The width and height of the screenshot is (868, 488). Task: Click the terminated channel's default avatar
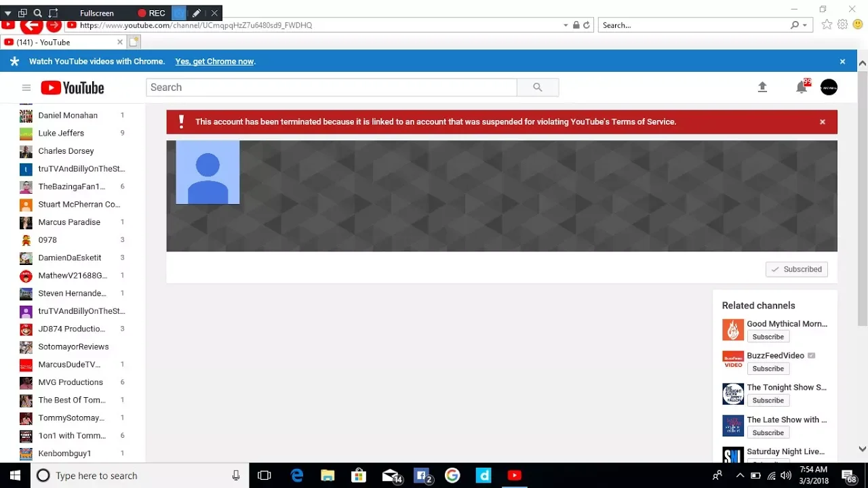(208, 172)
